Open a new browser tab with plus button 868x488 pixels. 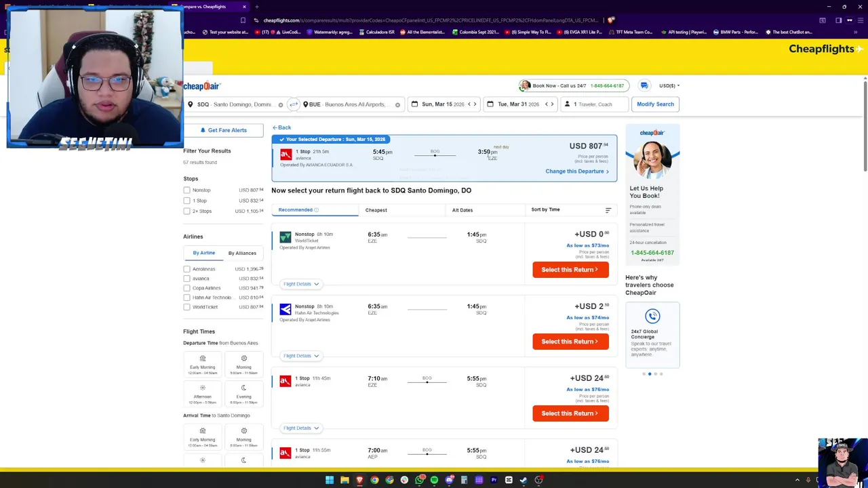256,7
